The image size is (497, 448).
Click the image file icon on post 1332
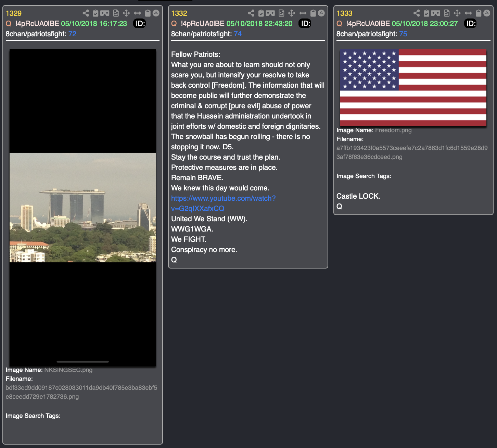[281, 13]
